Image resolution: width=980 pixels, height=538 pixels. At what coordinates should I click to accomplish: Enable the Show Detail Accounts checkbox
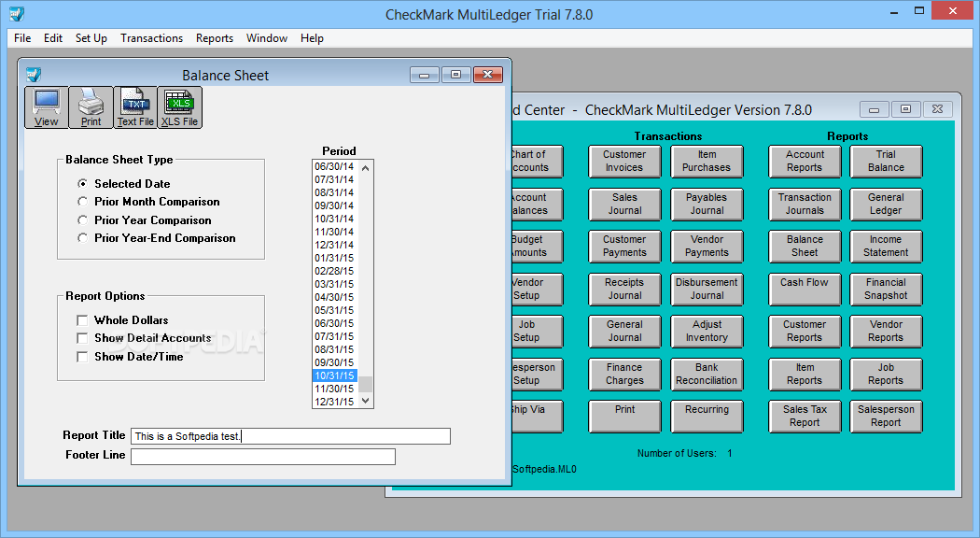[x=82, y=338]
